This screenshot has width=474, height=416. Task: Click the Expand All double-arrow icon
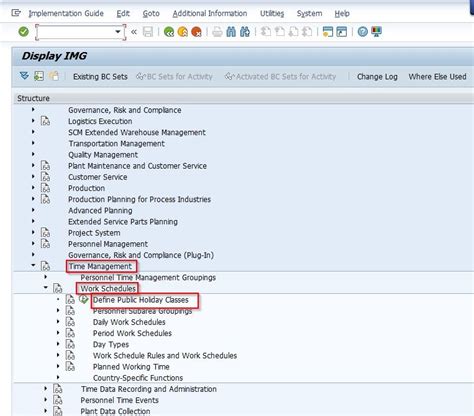pos(24,76)
